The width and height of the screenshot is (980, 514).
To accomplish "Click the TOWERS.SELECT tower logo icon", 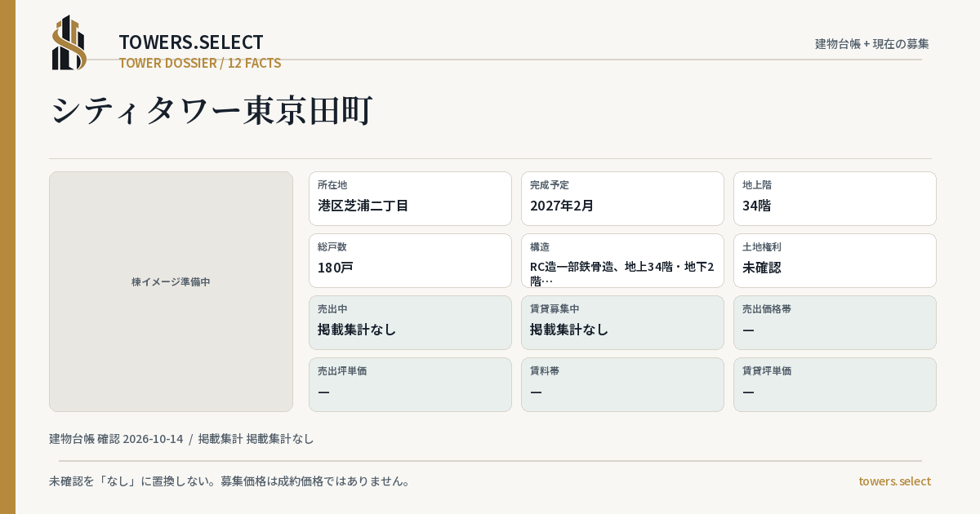I will [x=69, y=42].
